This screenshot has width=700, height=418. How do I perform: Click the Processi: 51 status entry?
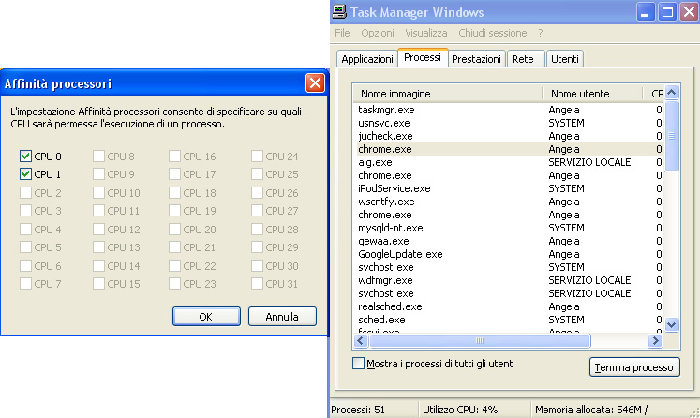pos(358,409)
